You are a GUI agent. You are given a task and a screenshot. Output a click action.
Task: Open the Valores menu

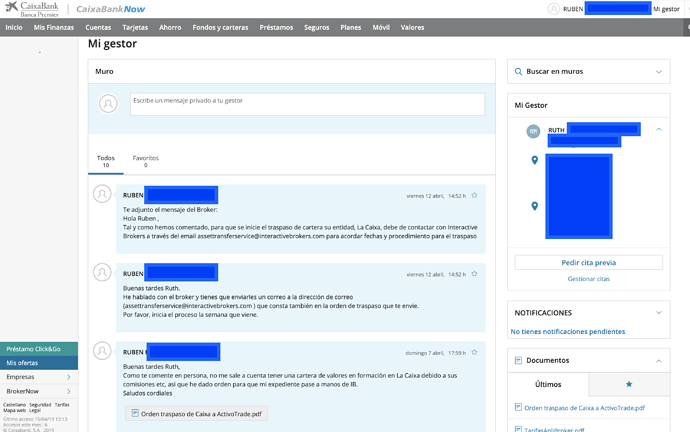coord(412,27)
